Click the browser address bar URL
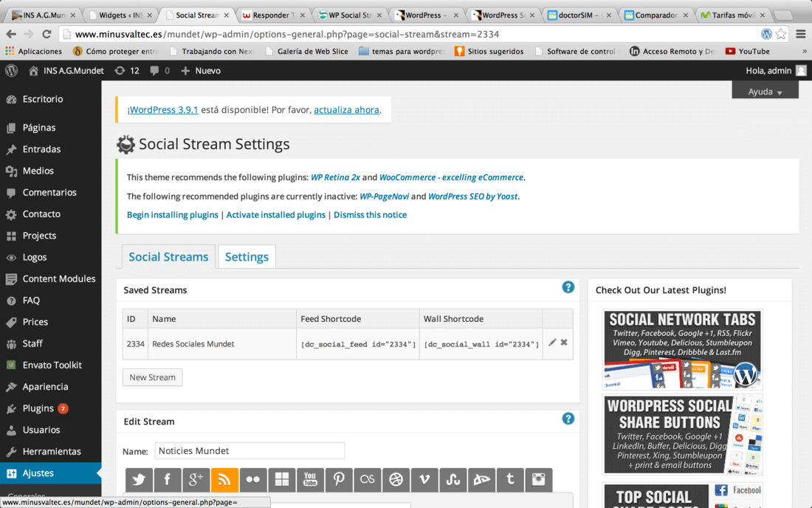The width and height of the screenshot is (812, 508). 287,34
